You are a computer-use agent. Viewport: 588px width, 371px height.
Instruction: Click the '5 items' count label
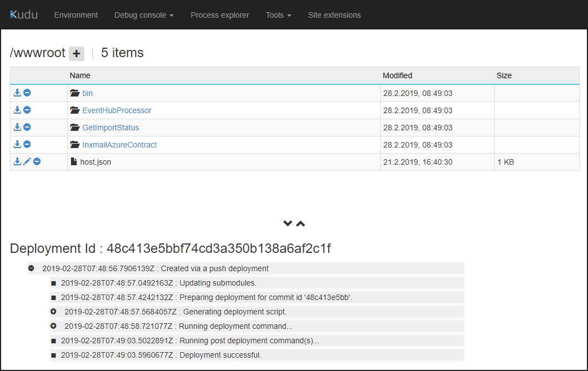point(122,53)
